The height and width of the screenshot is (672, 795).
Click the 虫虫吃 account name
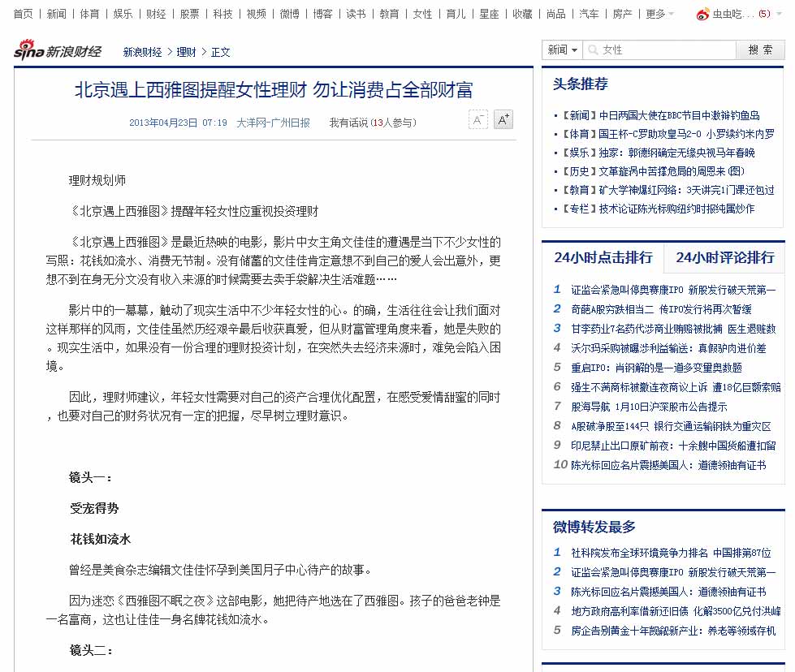point(733,14)
